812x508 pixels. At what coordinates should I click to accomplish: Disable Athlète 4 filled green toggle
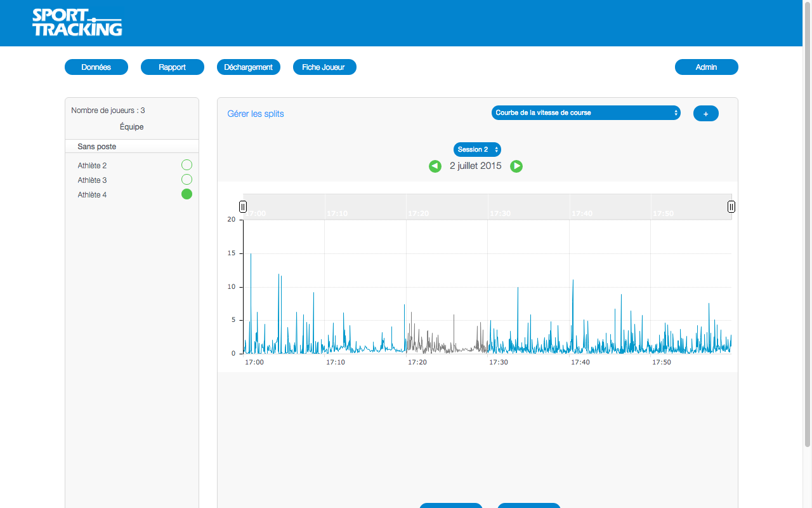pyautogui.click(x=187, y=194)
